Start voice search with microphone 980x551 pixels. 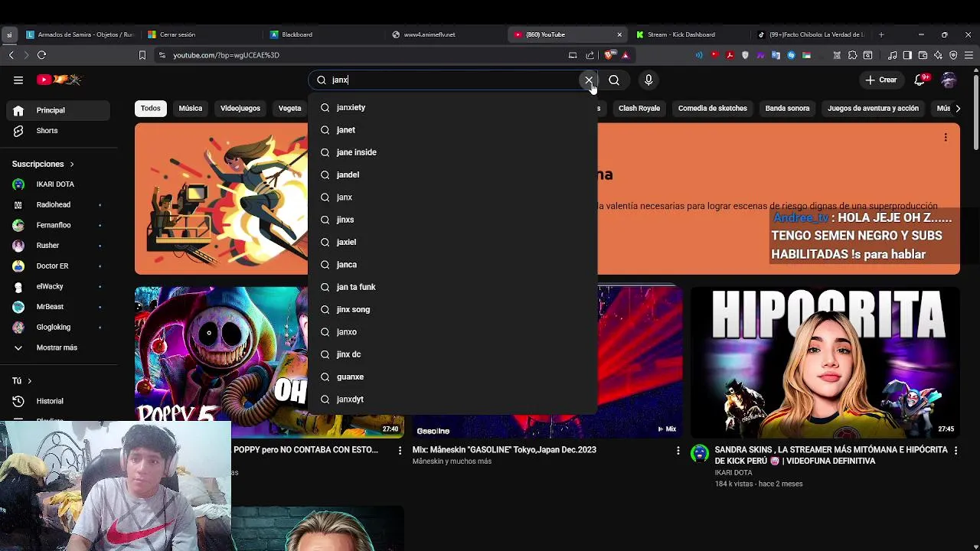point(648,80)
